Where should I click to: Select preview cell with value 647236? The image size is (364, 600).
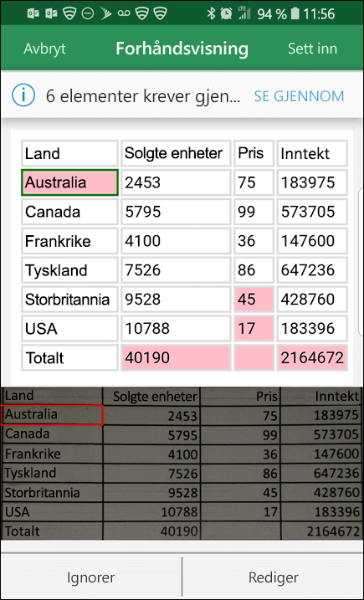pos(312,270)
